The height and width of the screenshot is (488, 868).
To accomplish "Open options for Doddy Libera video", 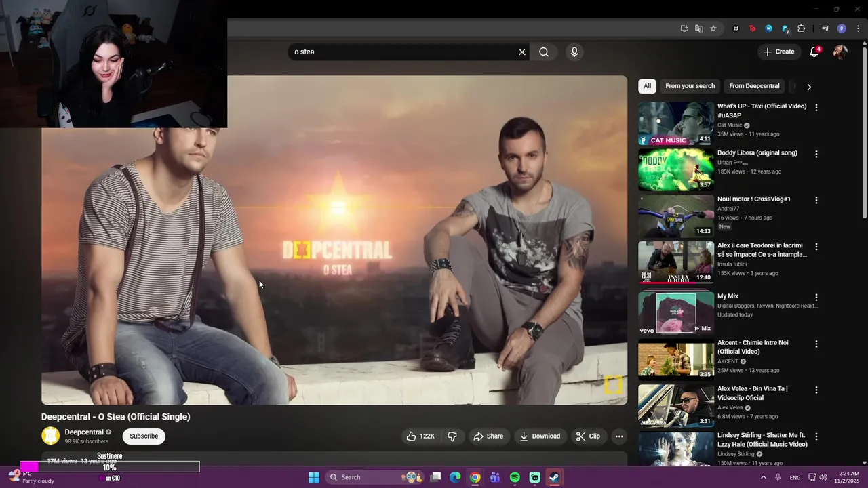I will click(816, 154).
